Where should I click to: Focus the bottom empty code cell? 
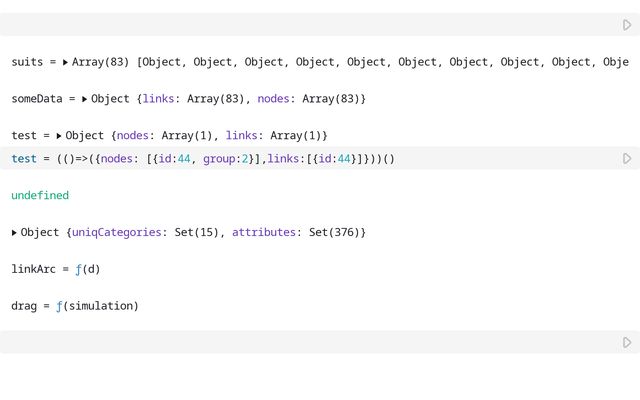point(300,342)
